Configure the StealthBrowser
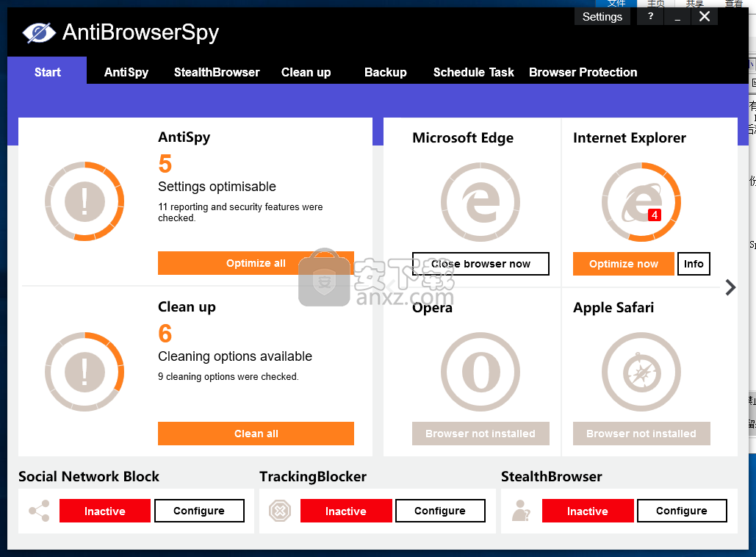The image size is (756, 557). pyautogui.click(x=682, y=511)
